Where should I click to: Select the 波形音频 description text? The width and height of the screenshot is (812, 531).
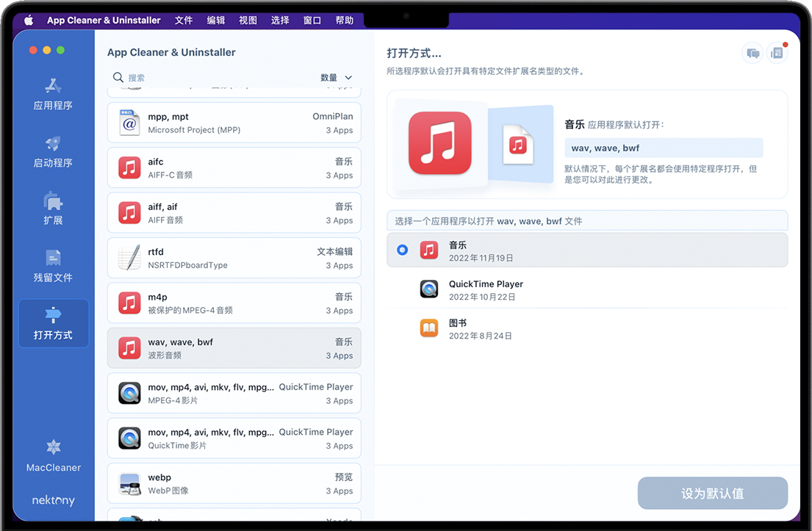point(165,355)
